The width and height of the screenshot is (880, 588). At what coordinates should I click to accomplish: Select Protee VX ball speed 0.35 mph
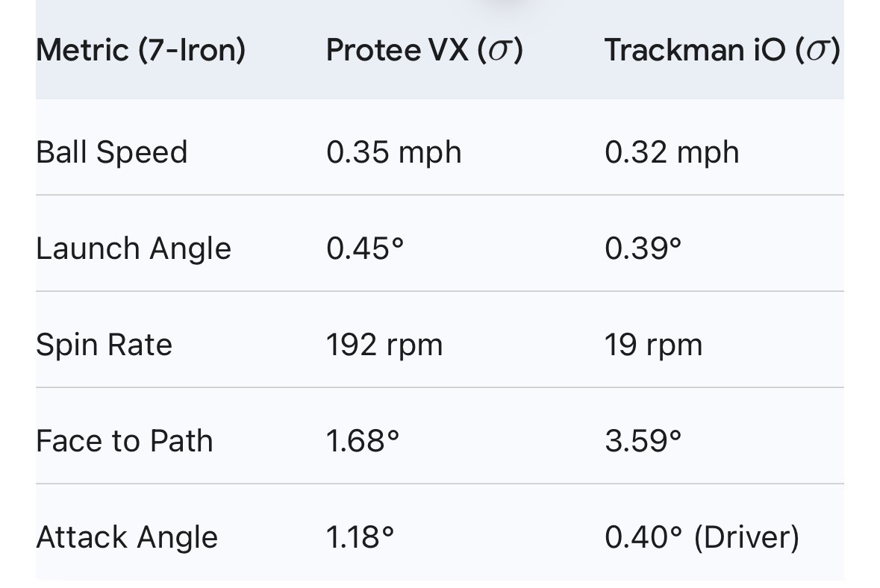coord(394,153)
